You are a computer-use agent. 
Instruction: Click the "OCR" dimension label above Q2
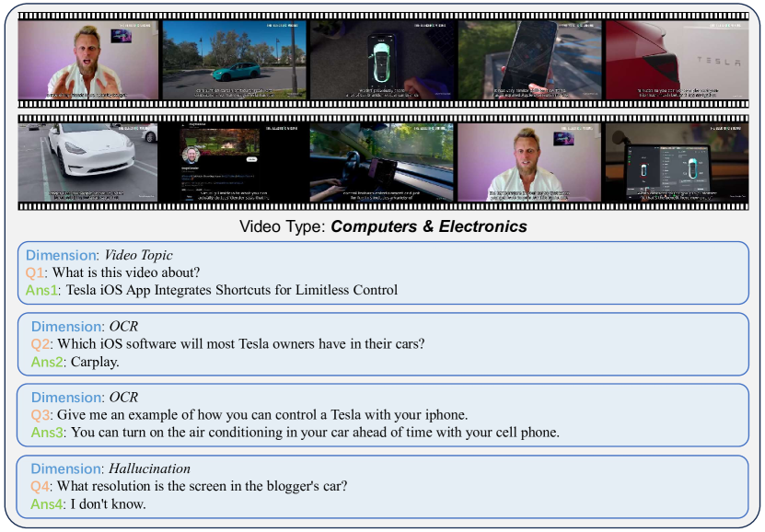tap(123, 326)
